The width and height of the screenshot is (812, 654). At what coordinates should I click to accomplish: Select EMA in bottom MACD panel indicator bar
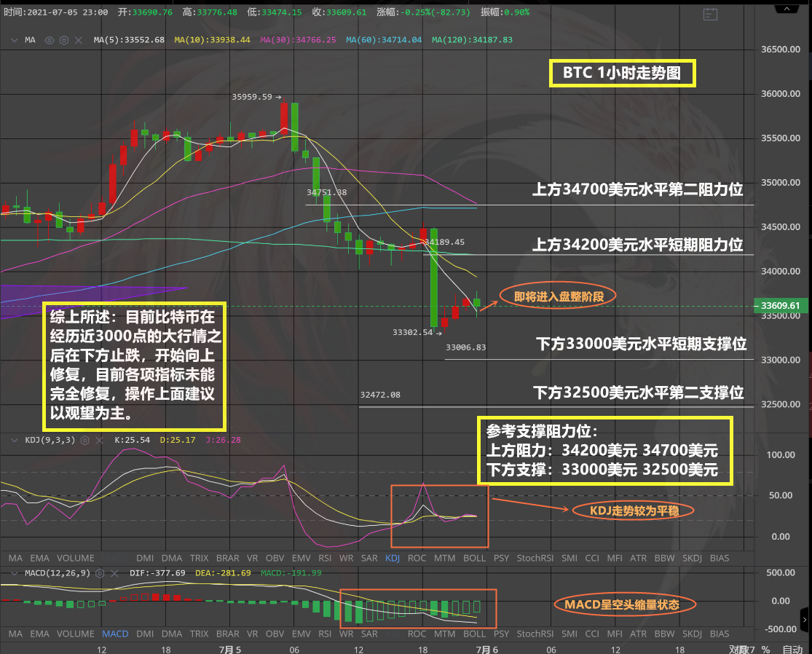coord(39,634)
